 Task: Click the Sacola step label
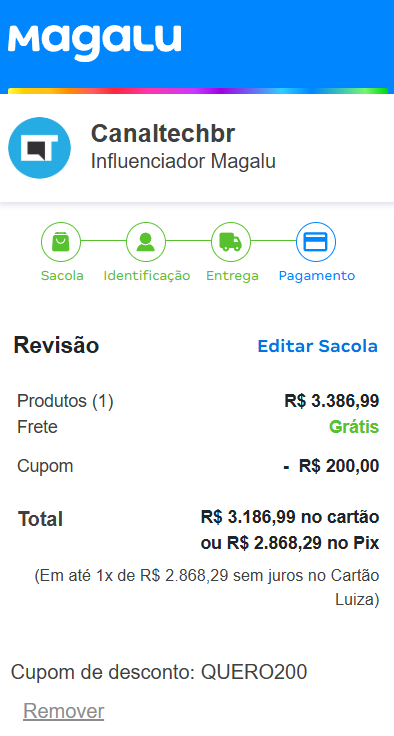(x=62, y=276)
